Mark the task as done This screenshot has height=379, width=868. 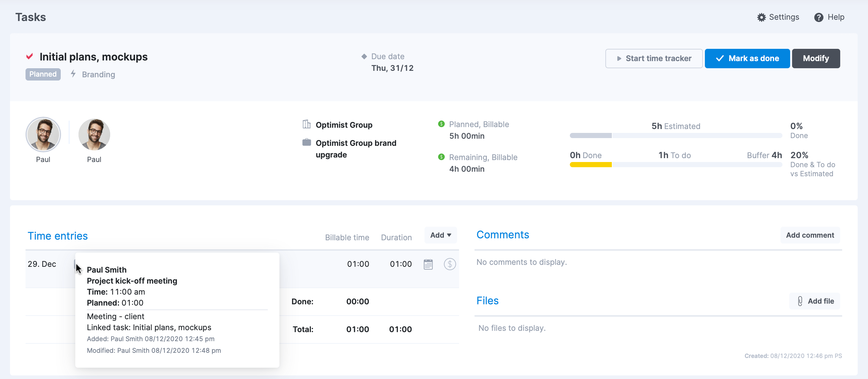click(x=747, y=58)
